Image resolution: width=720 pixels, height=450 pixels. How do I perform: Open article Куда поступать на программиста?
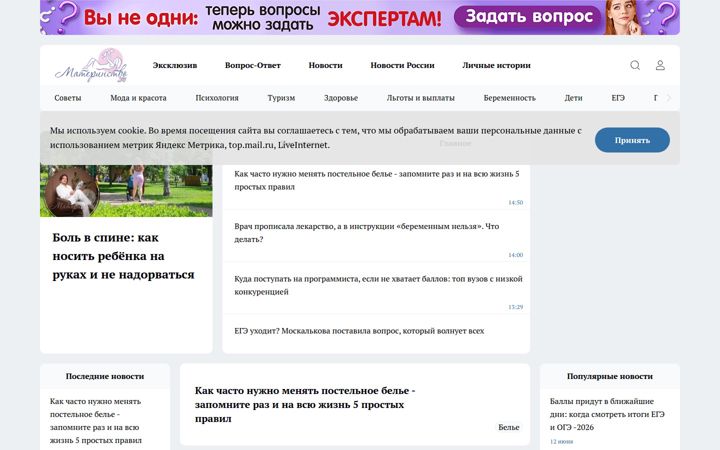coord(378,285)
